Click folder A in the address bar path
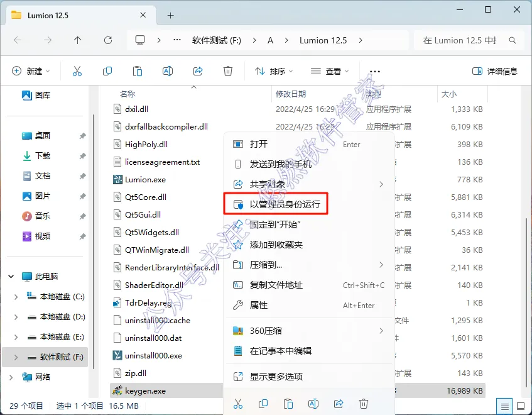Image resolution: width=532 pixels, height=415 pixels. (270, 40)
